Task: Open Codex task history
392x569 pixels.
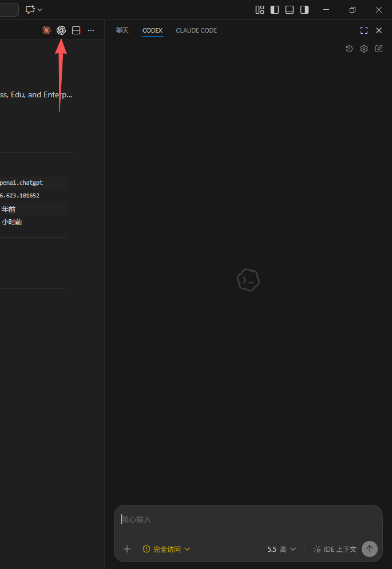Action: click(349, 49)
